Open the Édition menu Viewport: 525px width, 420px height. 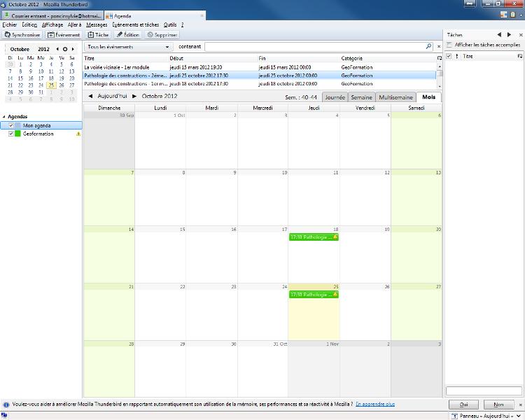click(x=29, y=24)
